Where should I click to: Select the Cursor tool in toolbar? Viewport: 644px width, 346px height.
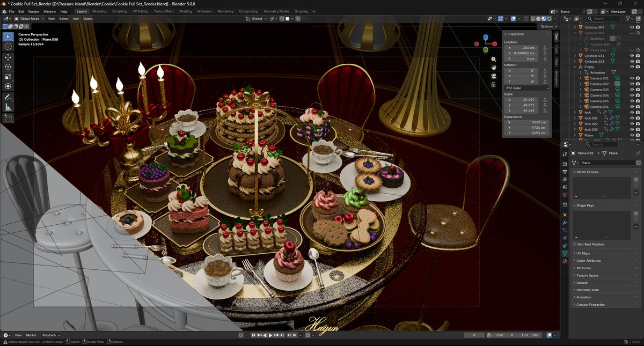tap(8, 46)
